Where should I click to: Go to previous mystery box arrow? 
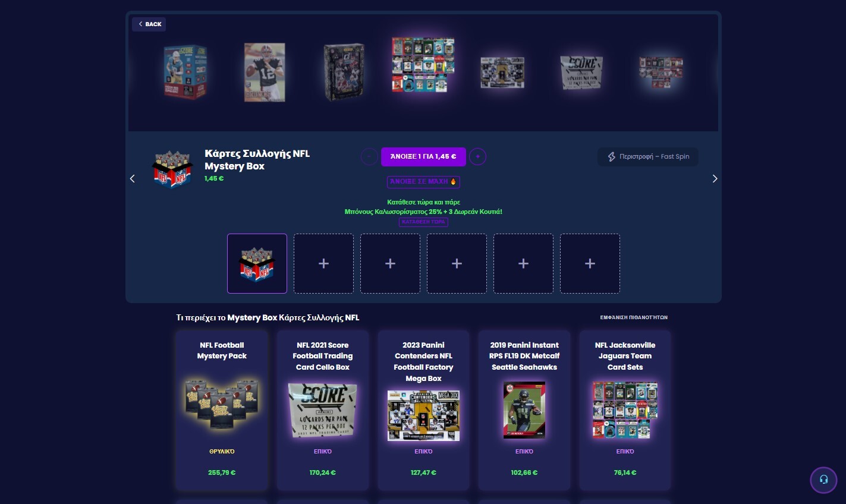(132, 178)
